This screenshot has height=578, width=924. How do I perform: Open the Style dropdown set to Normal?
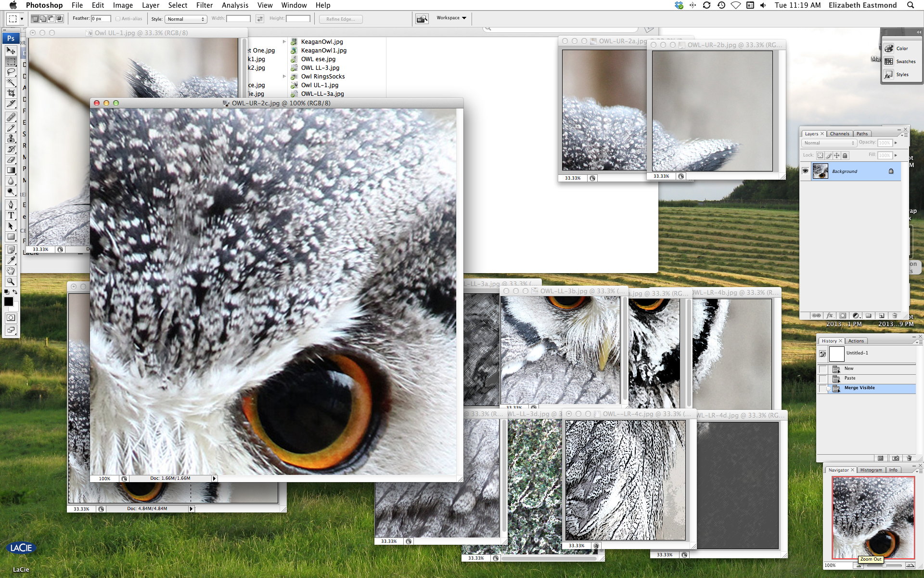click(x=186, y=19)
